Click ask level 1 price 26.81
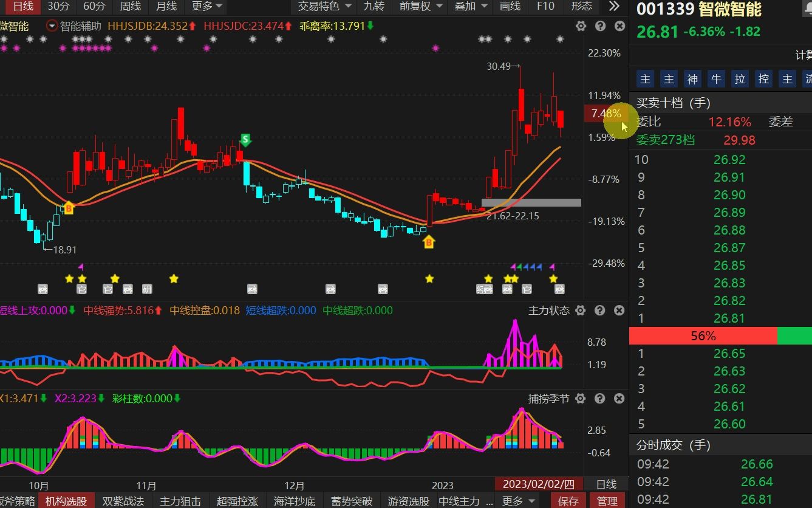The image size is (812, 508). point(729,318)
